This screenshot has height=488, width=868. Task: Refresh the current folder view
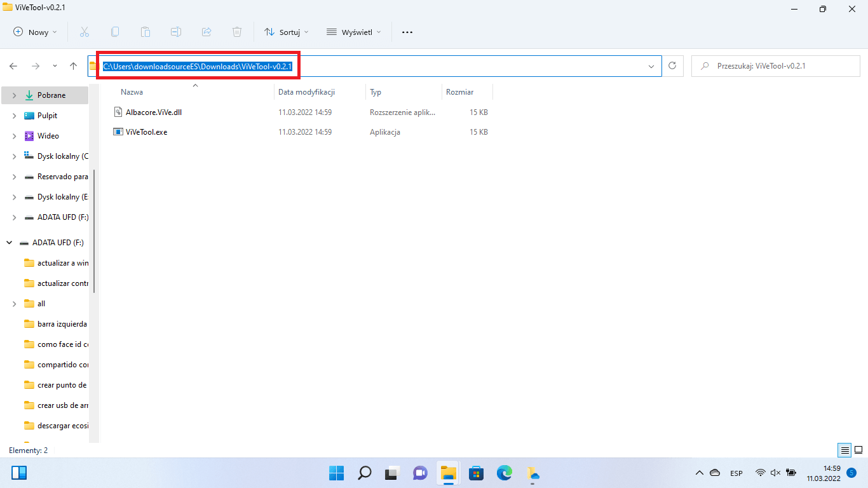pos(672,66)
